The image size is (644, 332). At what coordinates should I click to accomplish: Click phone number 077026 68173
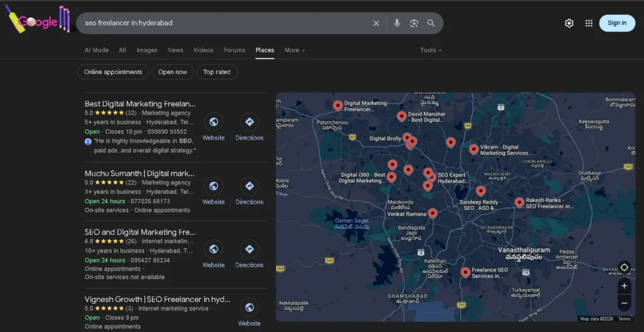point(150,201)
